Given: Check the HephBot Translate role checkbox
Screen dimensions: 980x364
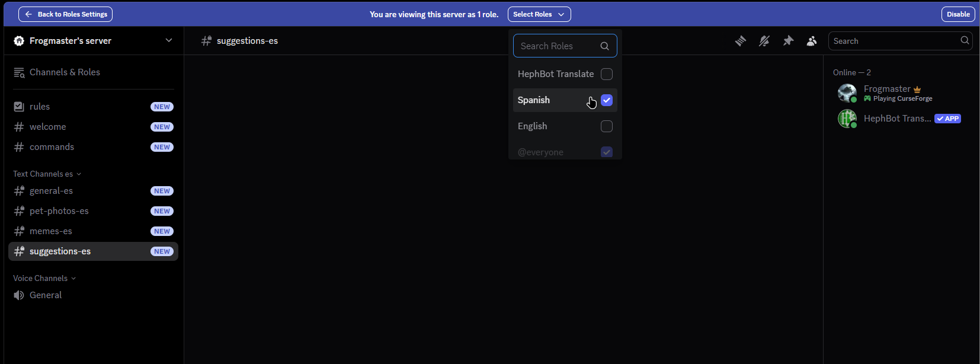Looking at the screenshot, I should (606, 74).
